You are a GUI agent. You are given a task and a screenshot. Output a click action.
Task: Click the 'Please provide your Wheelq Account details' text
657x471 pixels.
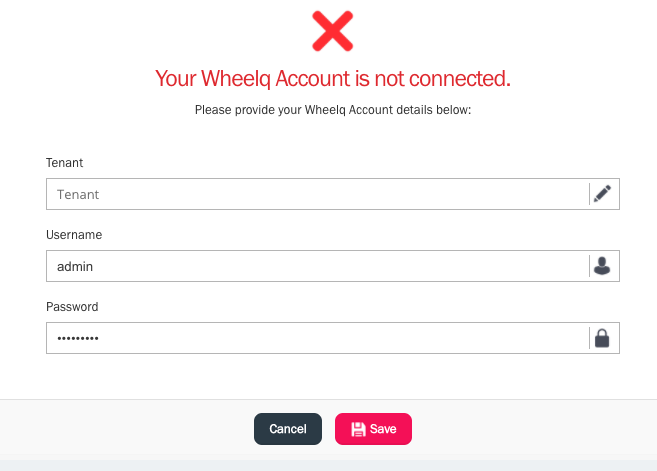tap(333, 110)
